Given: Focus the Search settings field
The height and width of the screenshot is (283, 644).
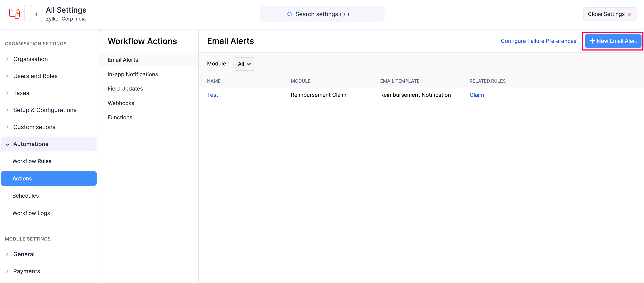Looking at the screenshot, I should click(322, 14).
